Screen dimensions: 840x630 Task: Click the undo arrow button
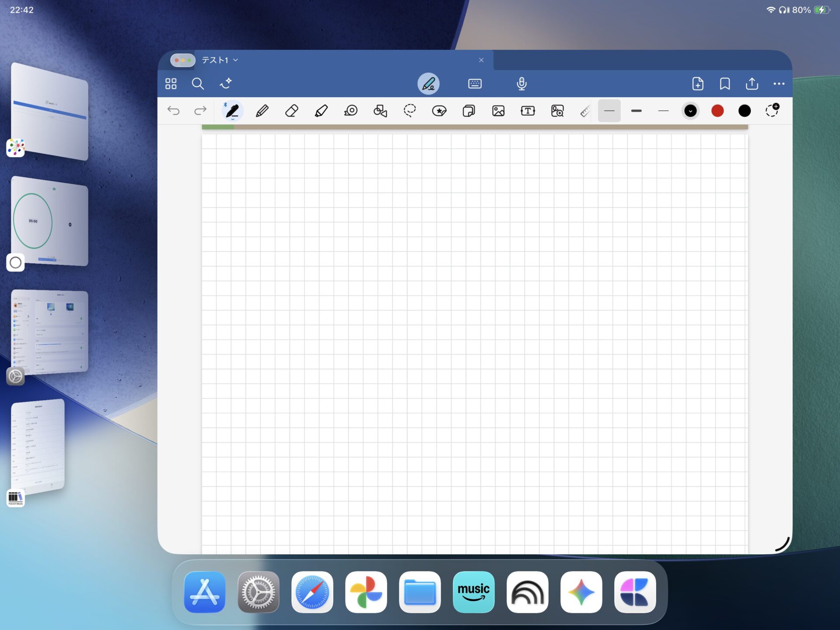[174, 111]
